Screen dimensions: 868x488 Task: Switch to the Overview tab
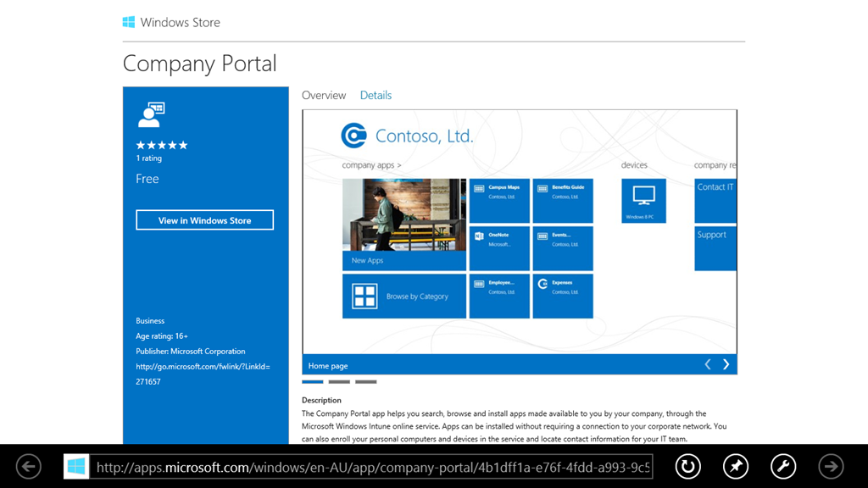pos(324,96)
